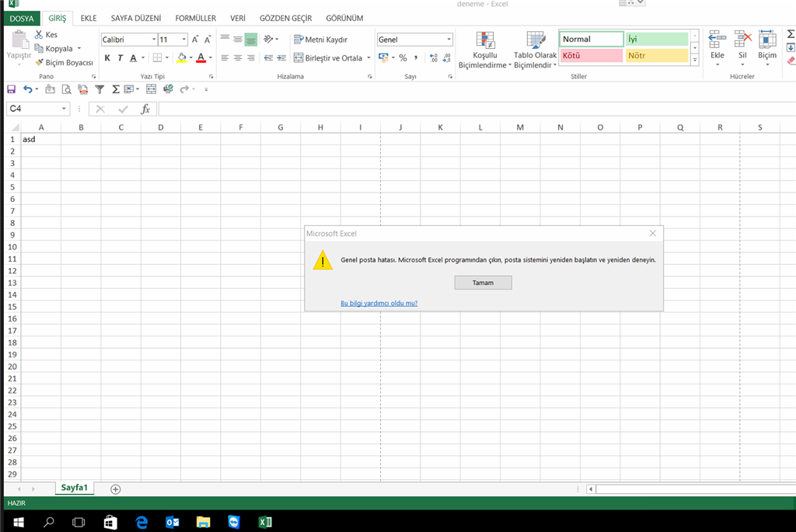Click the Sil delete cells icon
The height and width of the screenshot is (532, 796).
pyautogui.click(x=742, y=40)
